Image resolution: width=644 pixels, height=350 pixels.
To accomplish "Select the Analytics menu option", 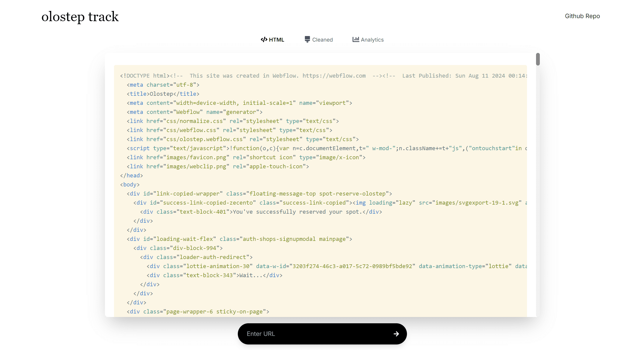I will (x=368, y=39).
